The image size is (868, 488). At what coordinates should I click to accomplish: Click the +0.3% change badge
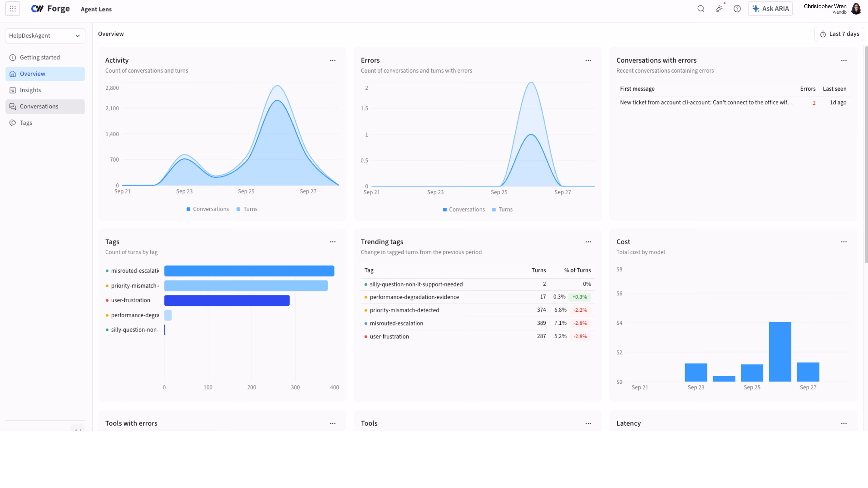[x=579, y=297]
